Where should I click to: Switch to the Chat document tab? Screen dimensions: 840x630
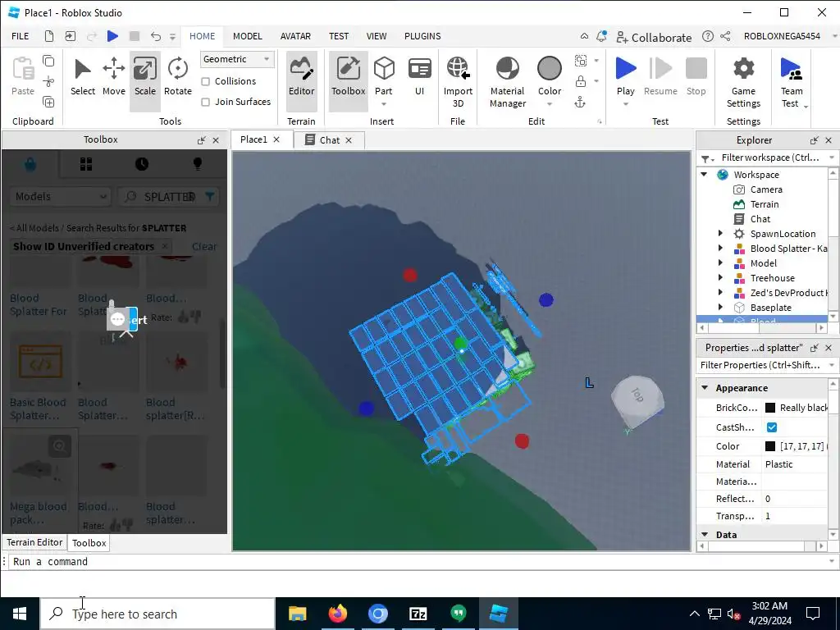point(328,139)
